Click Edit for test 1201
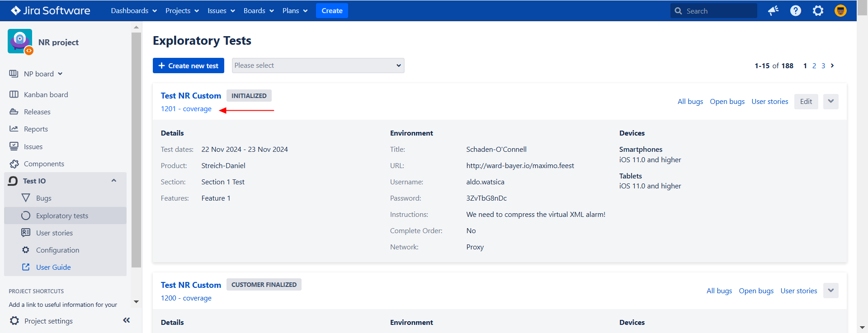Viewport: 868px width, 333px height. click(x=806, y=101)
